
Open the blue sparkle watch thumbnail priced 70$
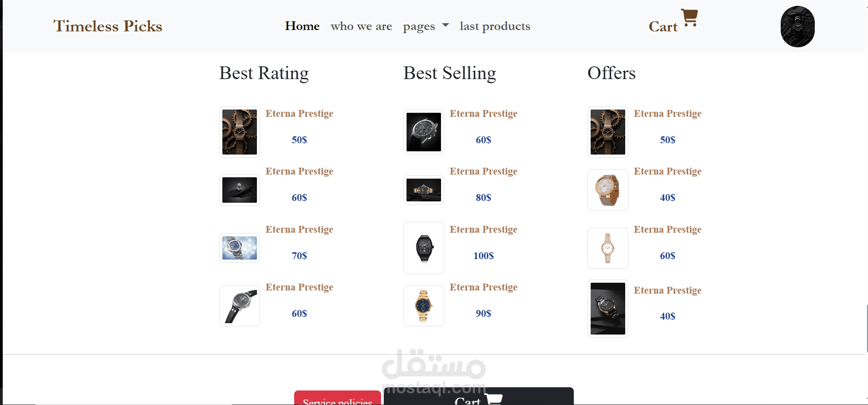tap(240, 248)
